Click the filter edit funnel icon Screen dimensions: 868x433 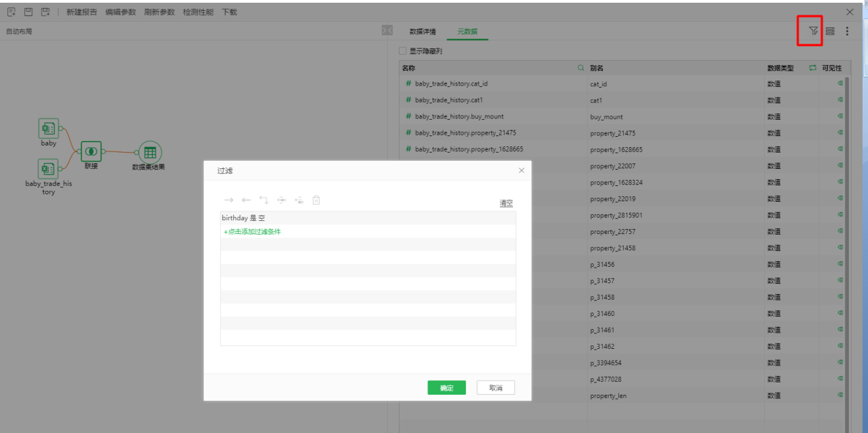(813, 31)
